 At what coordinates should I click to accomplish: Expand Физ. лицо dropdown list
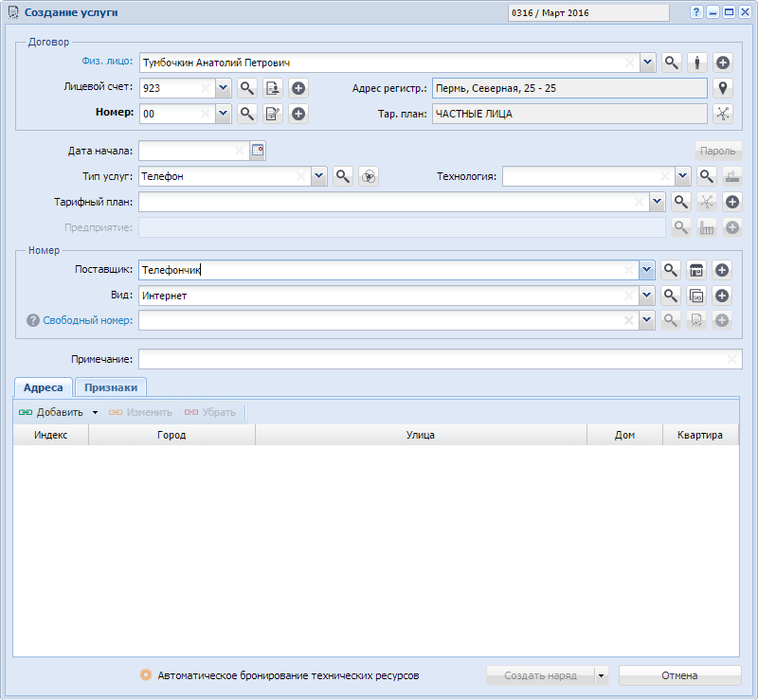(x=648, y=63)
